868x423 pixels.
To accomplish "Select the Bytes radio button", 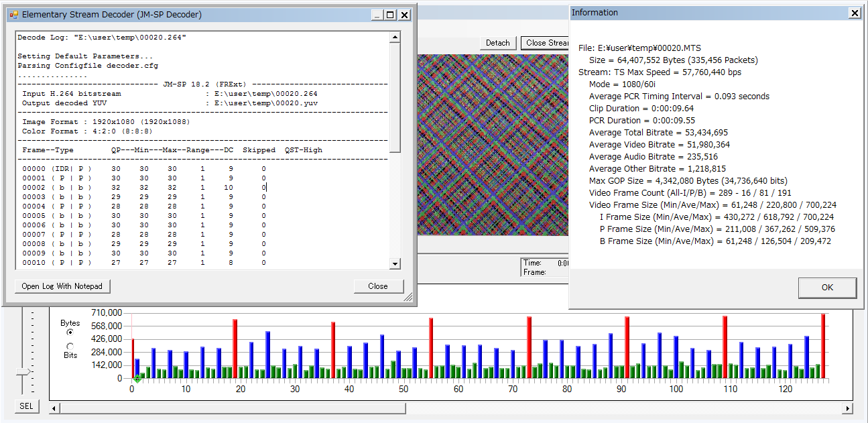I will (x=70, y=333).
